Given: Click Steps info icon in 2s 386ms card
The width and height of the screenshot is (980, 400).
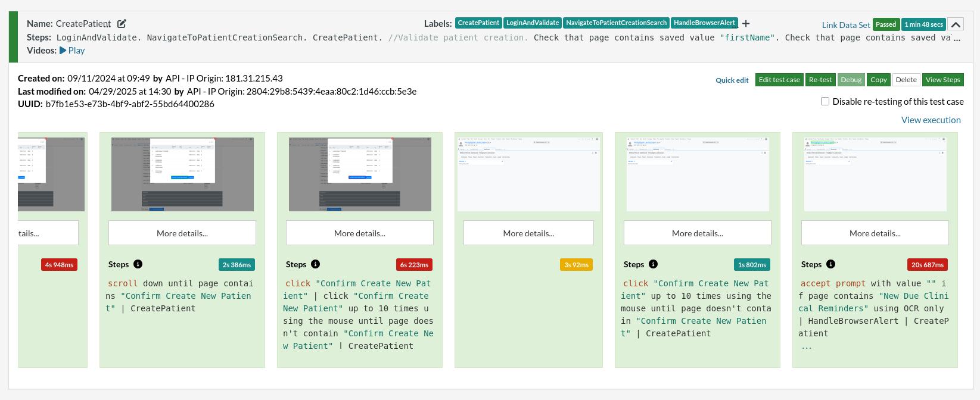Looking at the screenshot, I should coord(138,264).
